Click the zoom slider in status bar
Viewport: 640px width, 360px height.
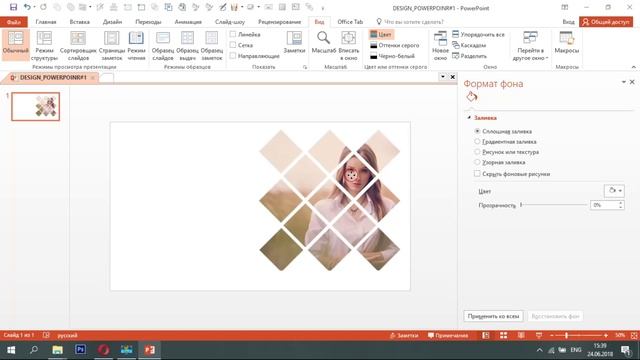tap(578, 335)
